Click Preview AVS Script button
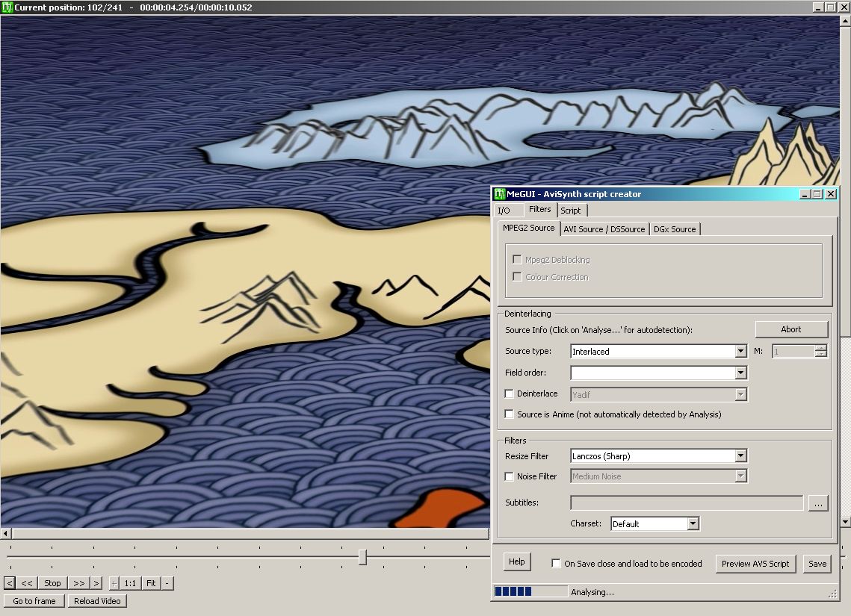Screen dimensions: 851x616 click(x=755, y=564)
